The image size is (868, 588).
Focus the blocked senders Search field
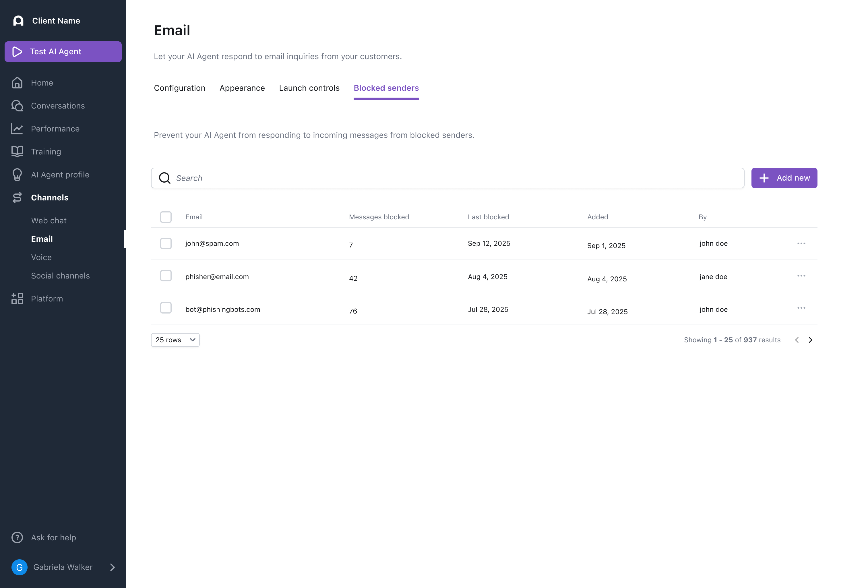click(448, 178)
